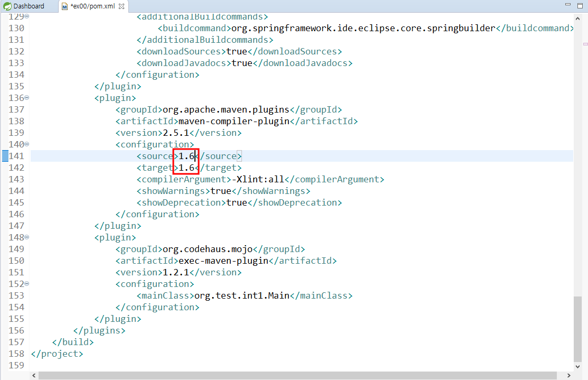Click the horizontal scrollbar left arrow
Viewport: 588px width, 380px height.
[34, 375]
